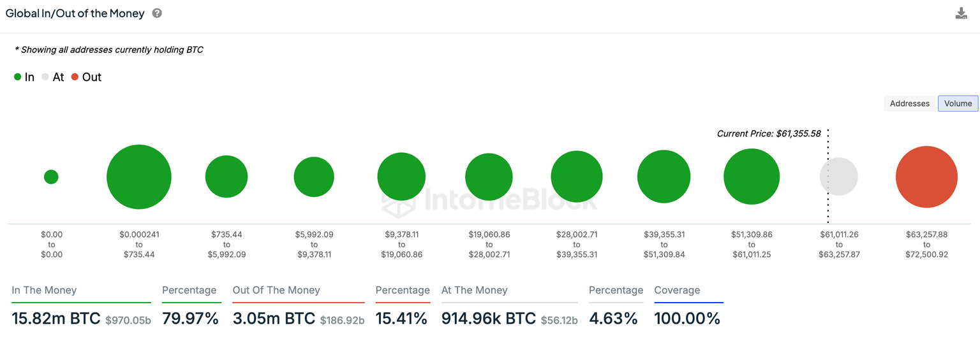
Task: Download the chart using the download icon
Action: (961, 13)
